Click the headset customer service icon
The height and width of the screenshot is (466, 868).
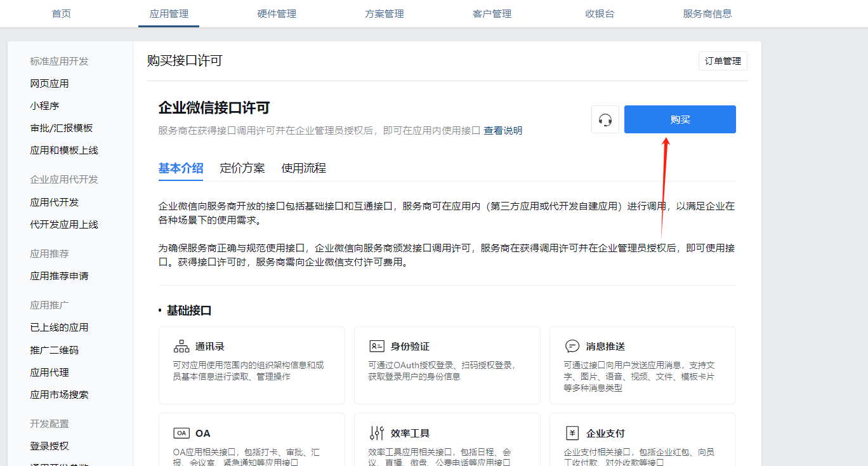[x=605, y=119]
